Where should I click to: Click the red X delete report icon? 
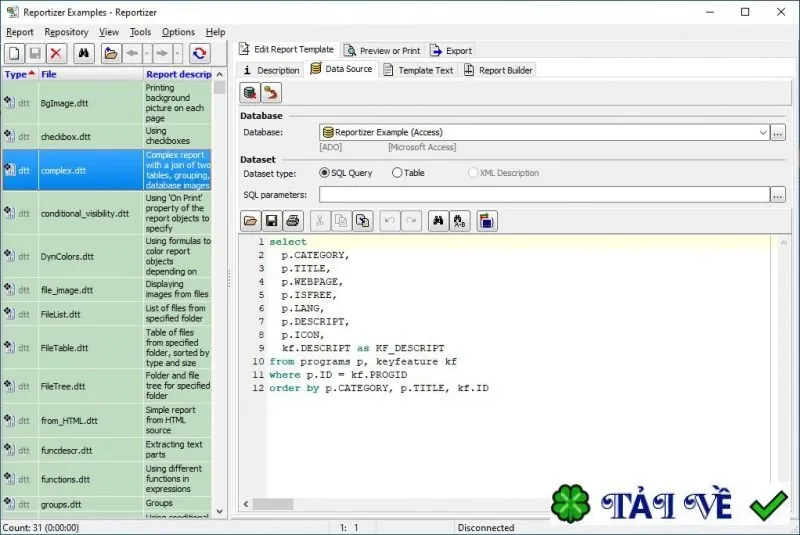pyautogui.click(x=56, y=54)
